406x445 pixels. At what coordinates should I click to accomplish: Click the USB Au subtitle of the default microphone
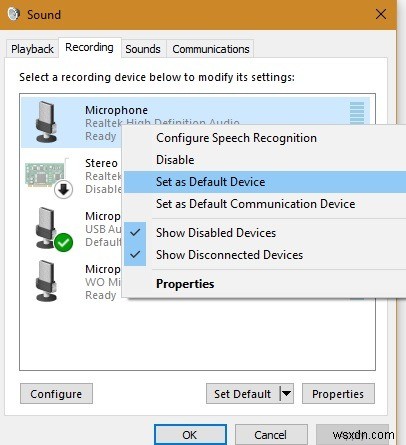[103, 229]
